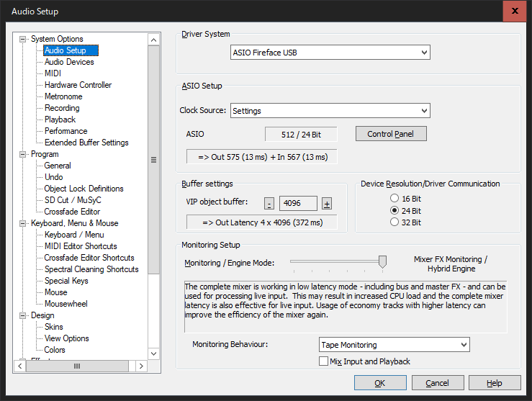Decrease VIP object buffer with minus button

pyautogui.click(x=269, y=203)
